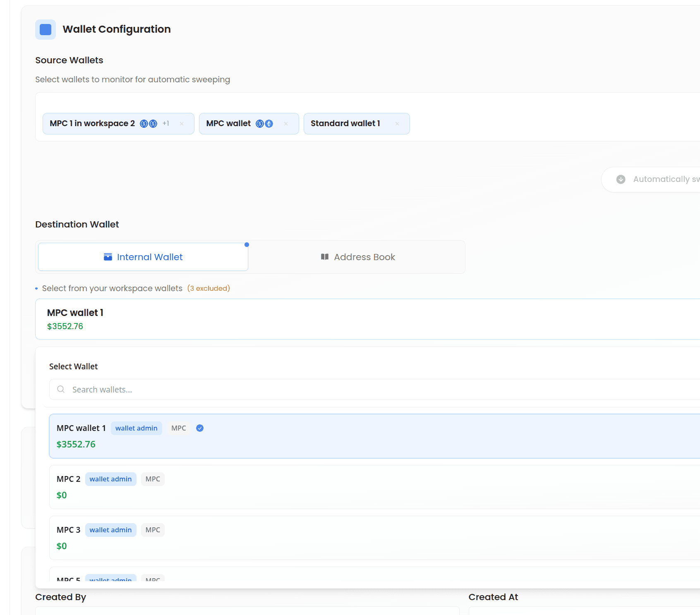This screenshot has width=700, height=615.
Task: Select the MPC 3 wallet row
Action: click(375, 538)
